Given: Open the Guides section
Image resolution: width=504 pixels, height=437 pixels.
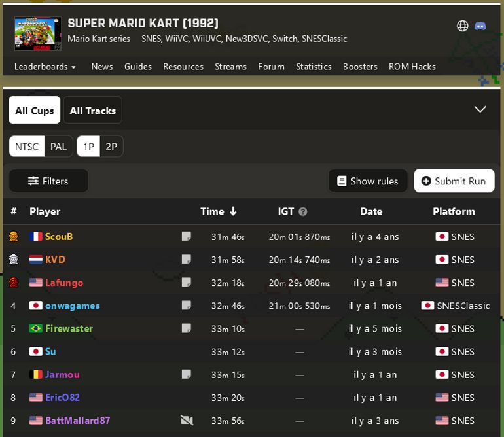Looking at the screenshot, I should tap(138, 67).
